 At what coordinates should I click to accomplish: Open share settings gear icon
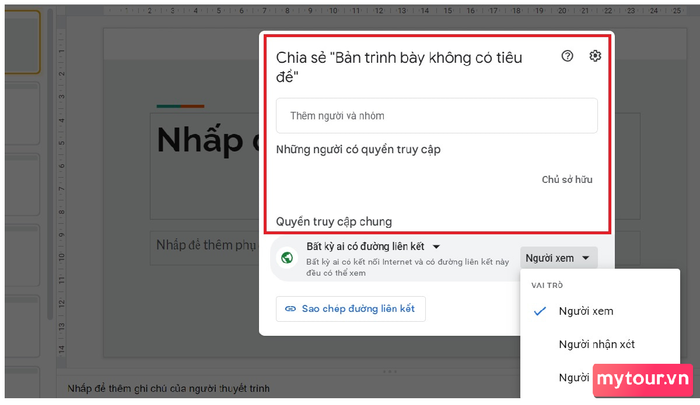[x=595, y=56]
